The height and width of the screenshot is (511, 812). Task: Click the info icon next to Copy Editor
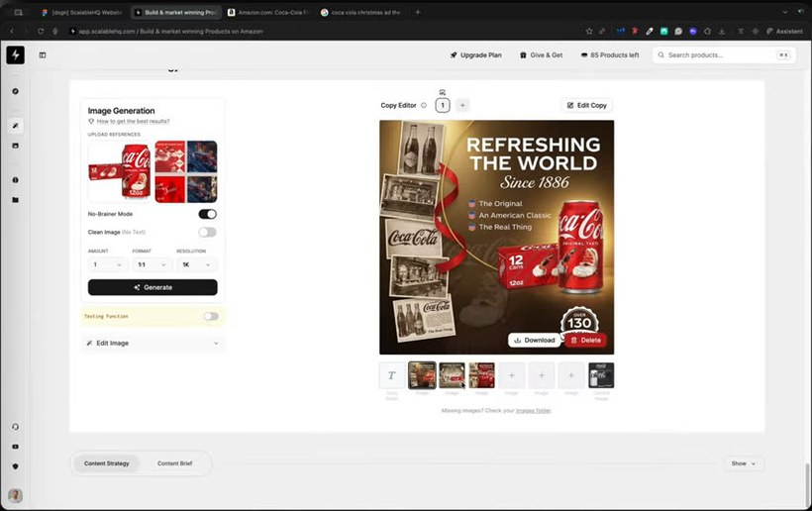424,106
